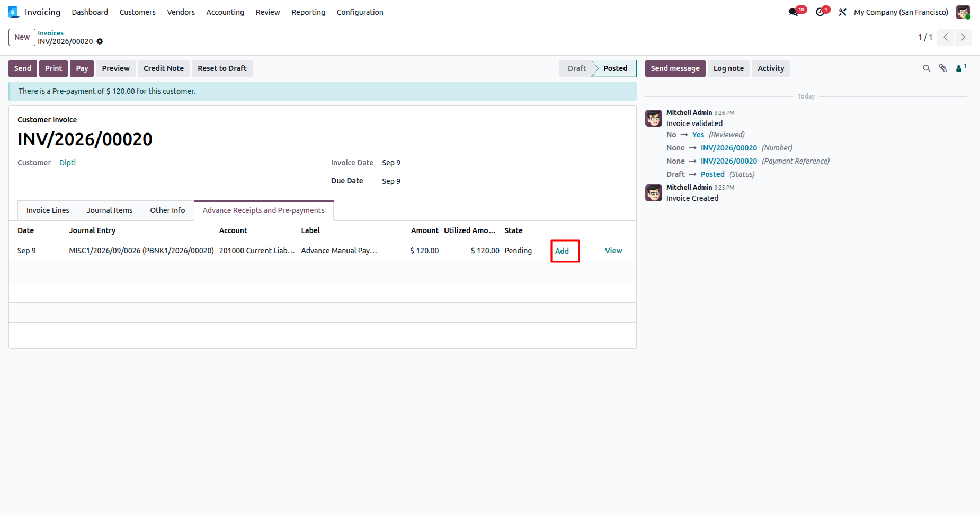Search messages with the magnifier icon
Image resolution: width=980 pixels, height=515 pixels.
926,68
